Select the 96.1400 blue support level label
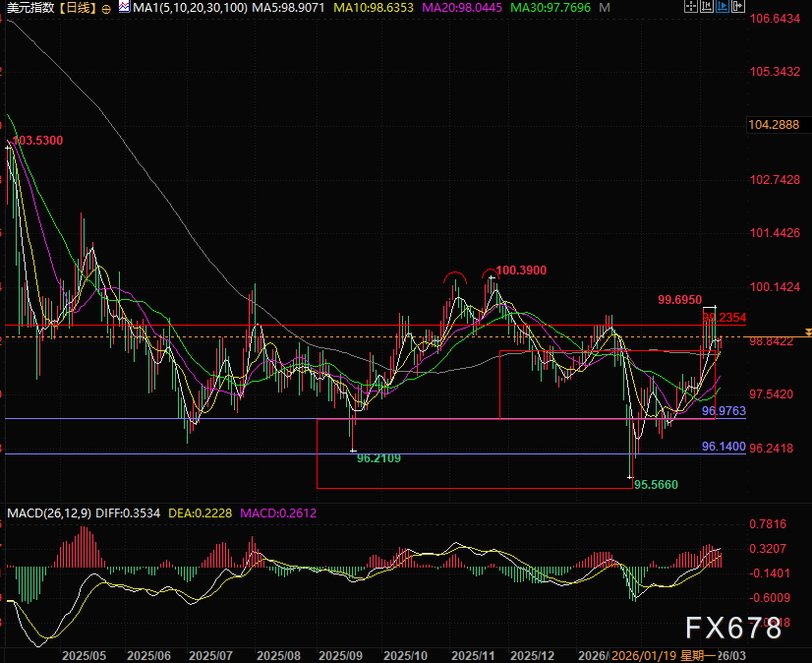 725,447
